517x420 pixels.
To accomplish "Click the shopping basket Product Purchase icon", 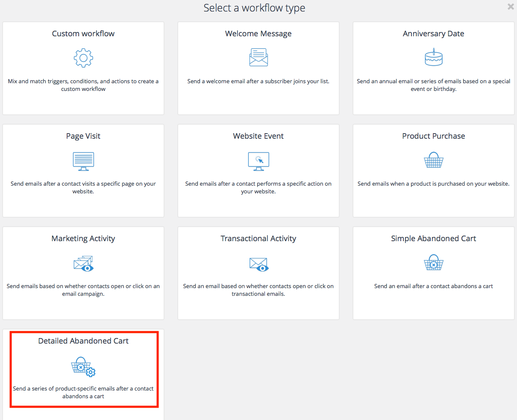I will click(x=433, y=160).
